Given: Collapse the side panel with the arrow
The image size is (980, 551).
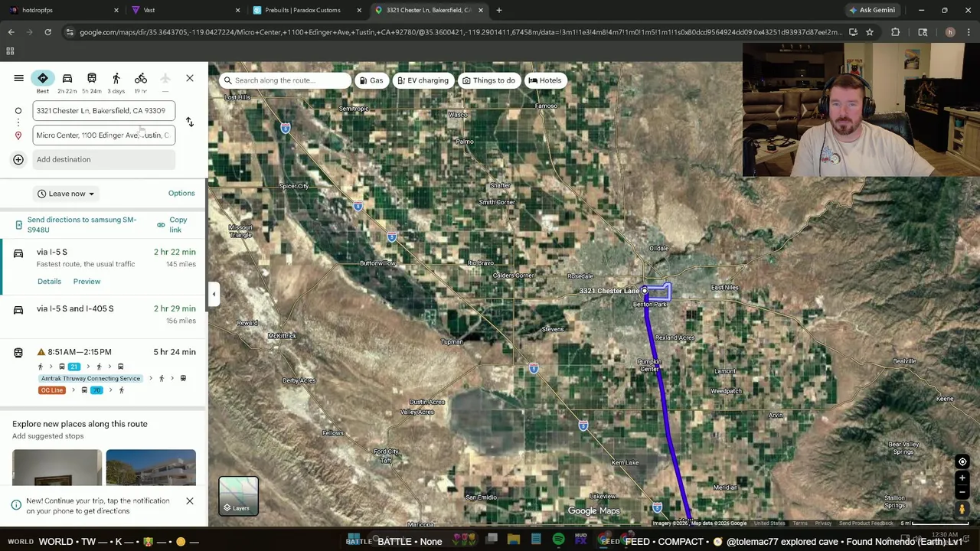Looking at the screenshot, I should tap(214, 294).
